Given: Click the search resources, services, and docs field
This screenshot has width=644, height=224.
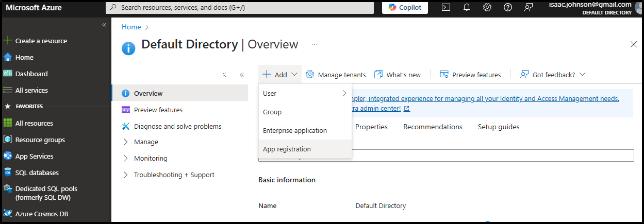Looking at the screenshot, I should tap(240, 8).
